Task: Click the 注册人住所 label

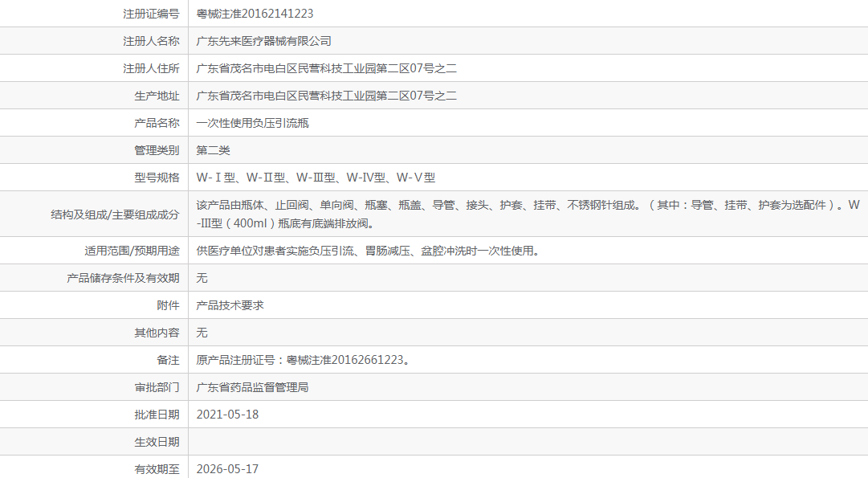Action: click(x=151, y=68)
